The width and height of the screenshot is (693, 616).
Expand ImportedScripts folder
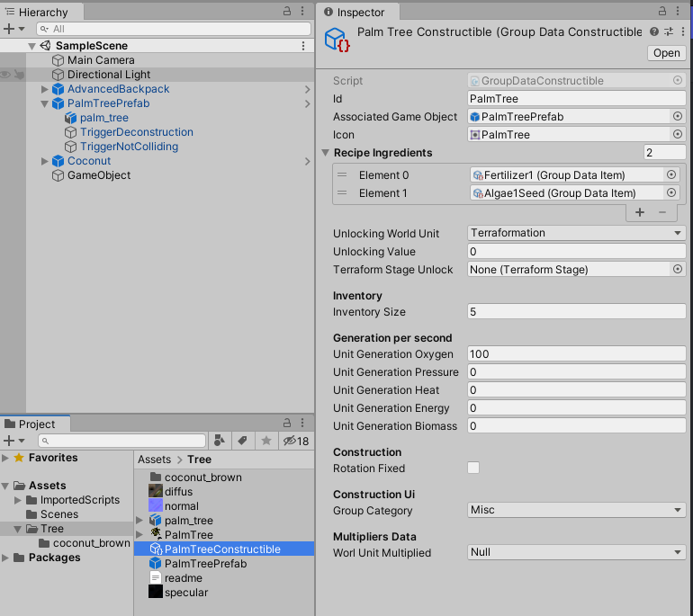pos(18,500)
